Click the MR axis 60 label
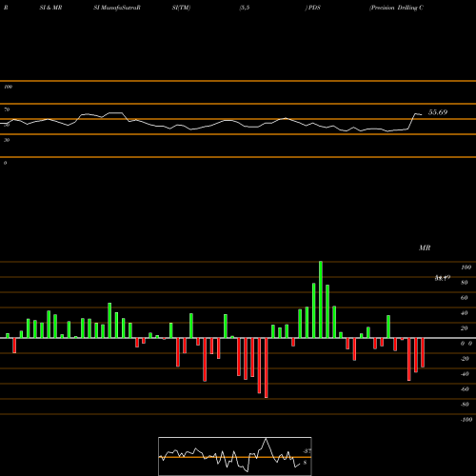The image size is (476, 476). coord(465,298)
